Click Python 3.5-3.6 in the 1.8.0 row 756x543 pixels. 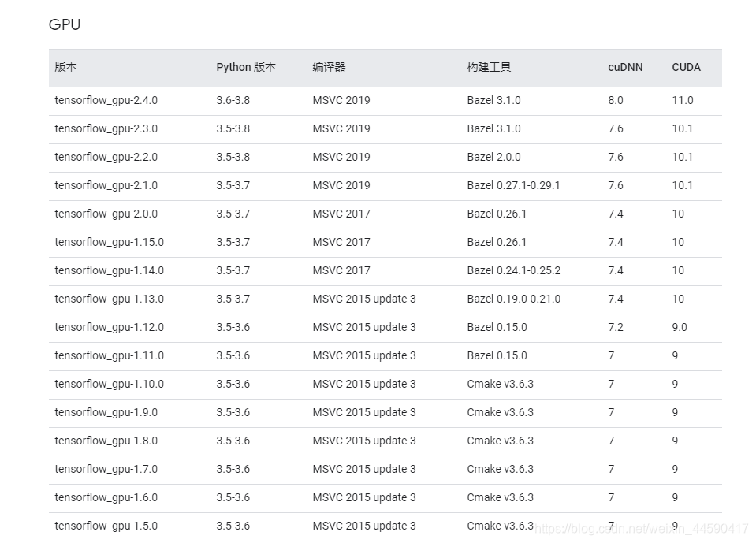[233, 442]
